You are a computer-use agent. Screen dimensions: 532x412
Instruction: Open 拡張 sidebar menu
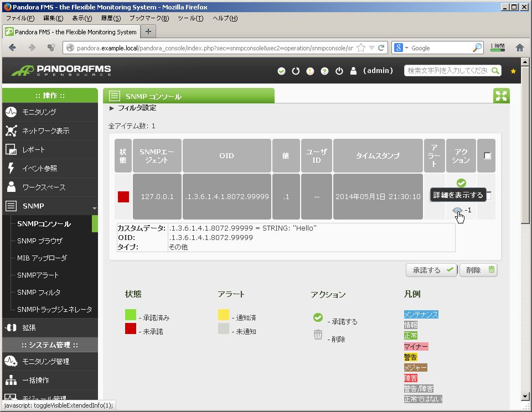coord(50,327)
